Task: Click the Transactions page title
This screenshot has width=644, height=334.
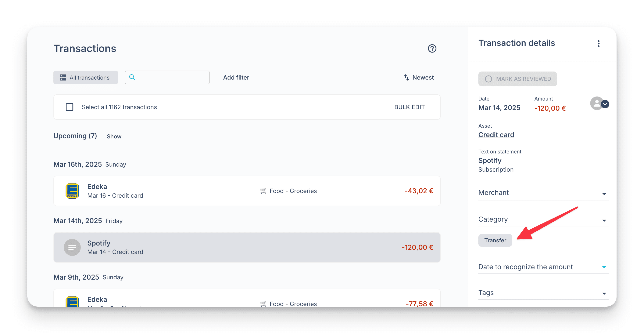Action: 85,48
